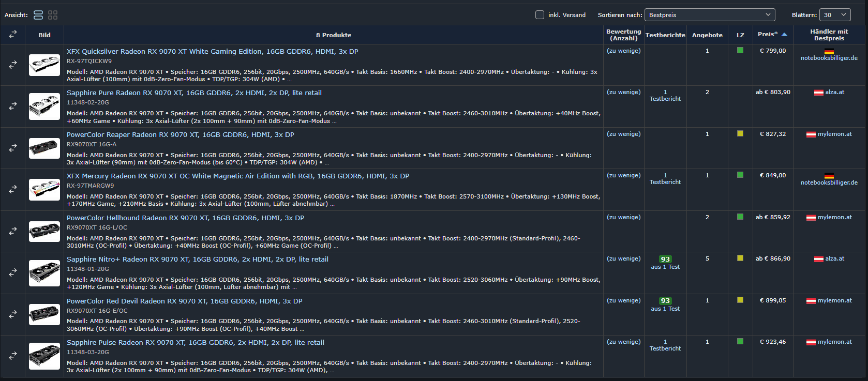Compare Sapphire Nitro+ card via arrows icon
This screenshot has height=381, width=868.
[x=13, y=272]
